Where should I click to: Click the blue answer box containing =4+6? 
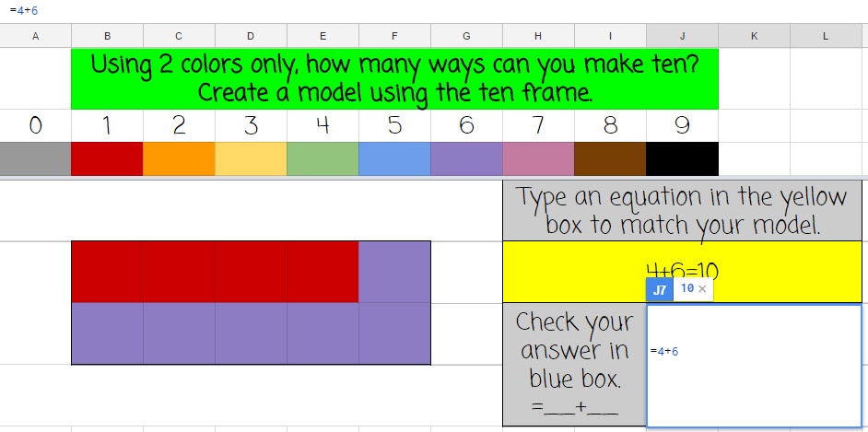pos(754,365)
